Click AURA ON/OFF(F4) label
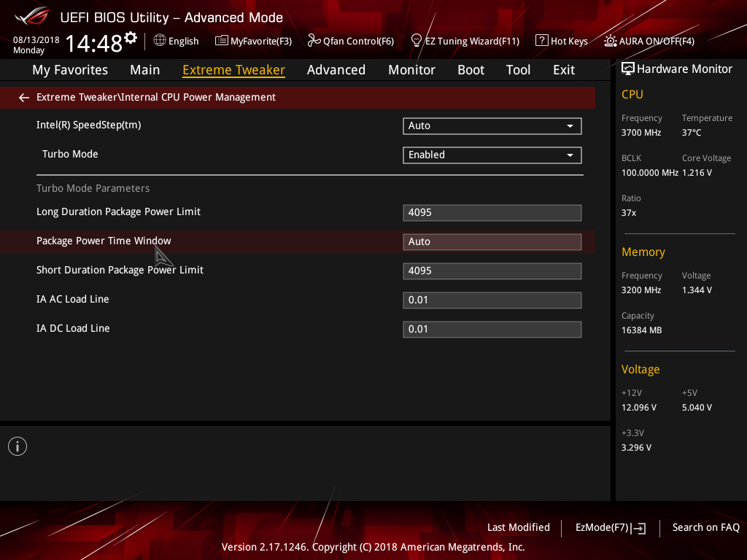The image size is (747, 560). click(657, 42)
